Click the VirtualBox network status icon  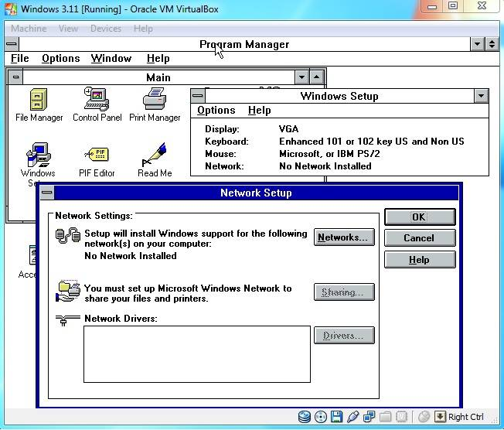pos(369,417)
